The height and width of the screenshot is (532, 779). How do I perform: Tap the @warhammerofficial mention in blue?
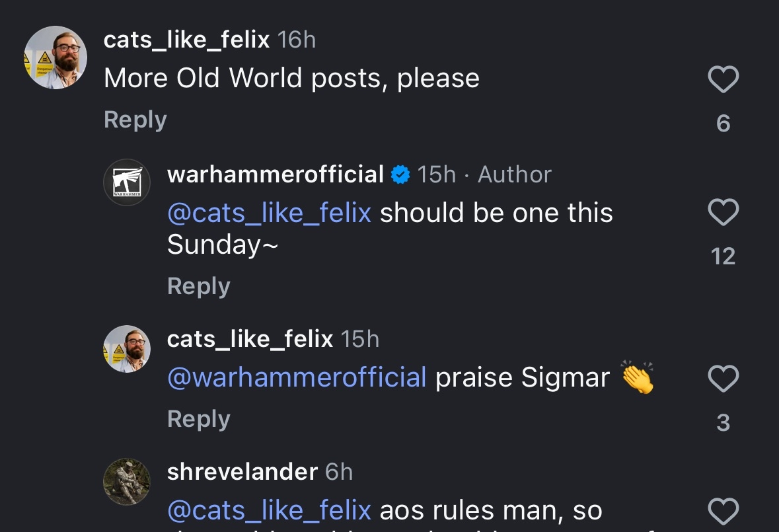[297, 378]
